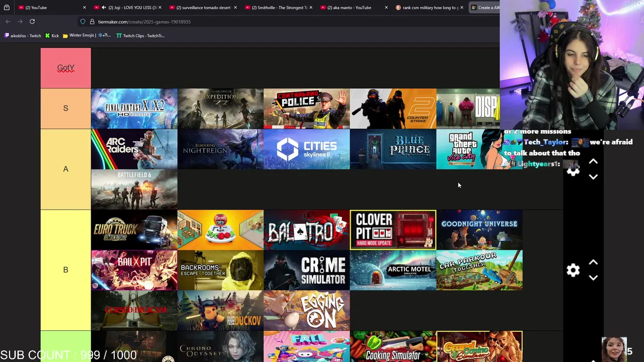Click the yellow A tier label
Viewport: 644px width, 362px height.
tap(66, 169)
